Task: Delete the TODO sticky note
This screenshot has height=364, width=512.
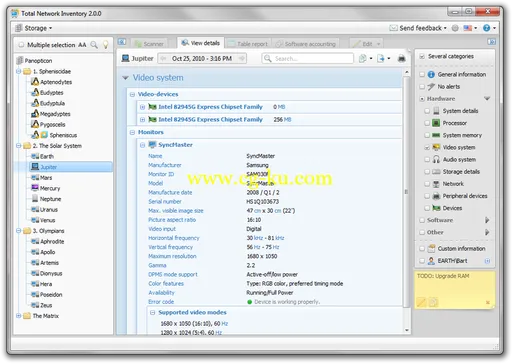Action: (x=488, y=303)
